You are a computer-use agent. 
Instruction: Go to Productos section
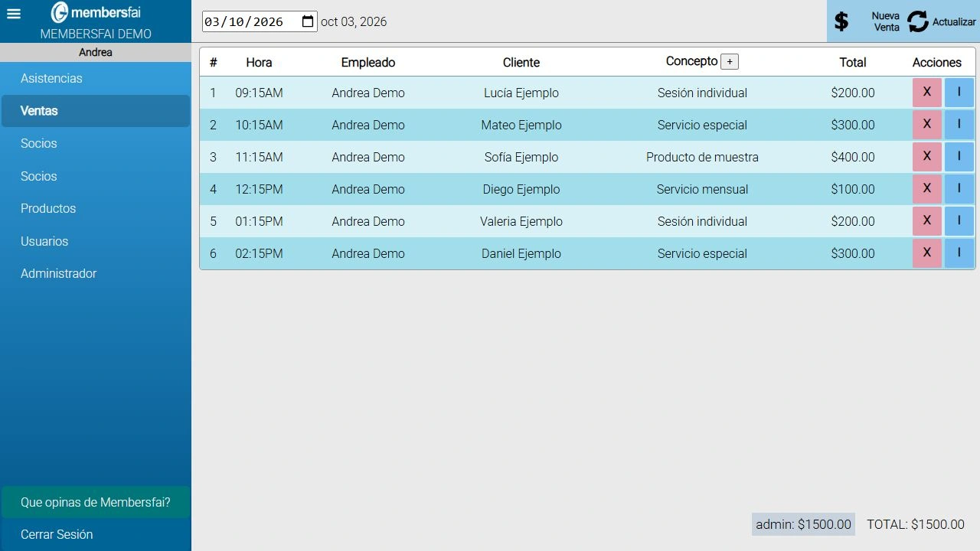[96, 208]
